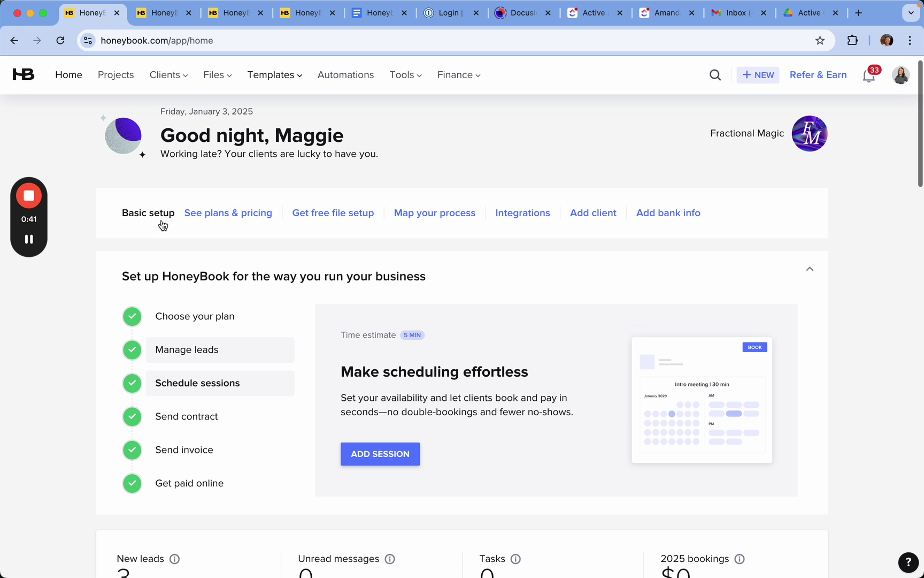The width and height of the screenshot is (924, 578).
Task: Click the scheduling preview illustration
Action: [x=702, y=400]
